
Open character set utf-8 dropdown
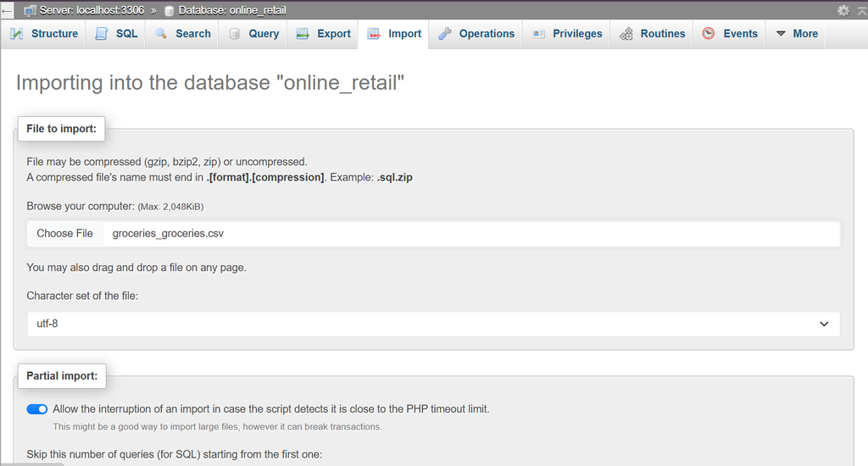433,324
